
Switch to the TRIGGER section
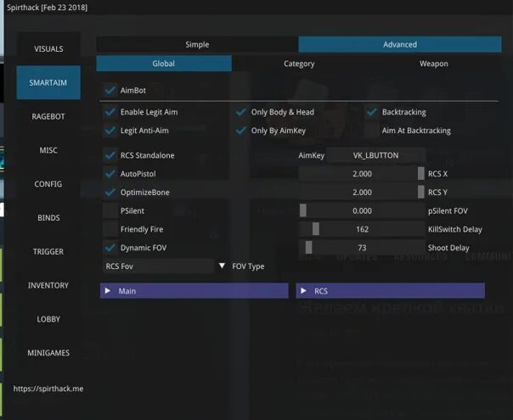48,252
